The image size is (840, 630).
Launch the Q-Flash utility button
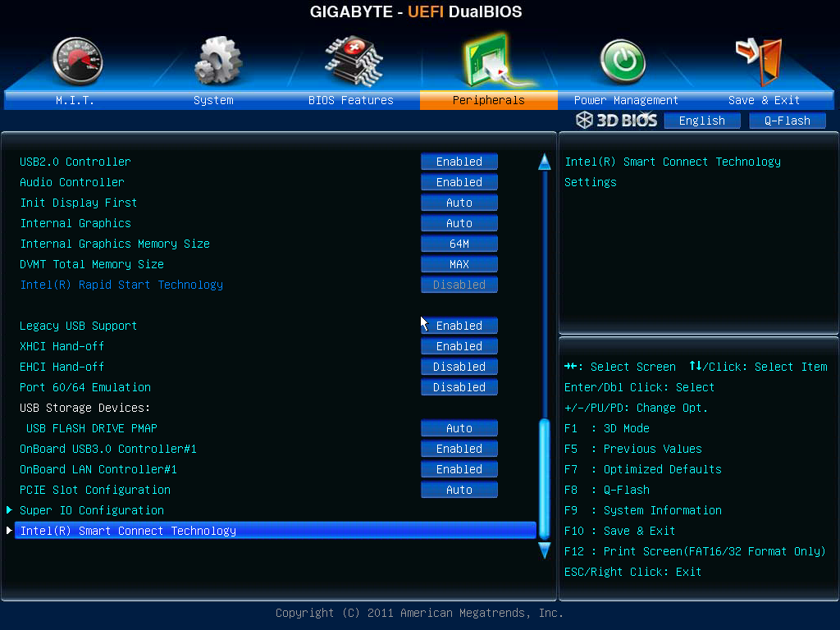point(787,121)
